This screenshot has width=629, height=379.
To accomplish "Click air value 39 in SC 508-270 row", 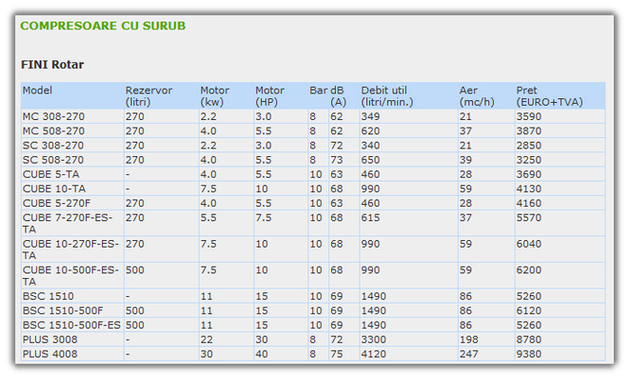I will (466, 160).
